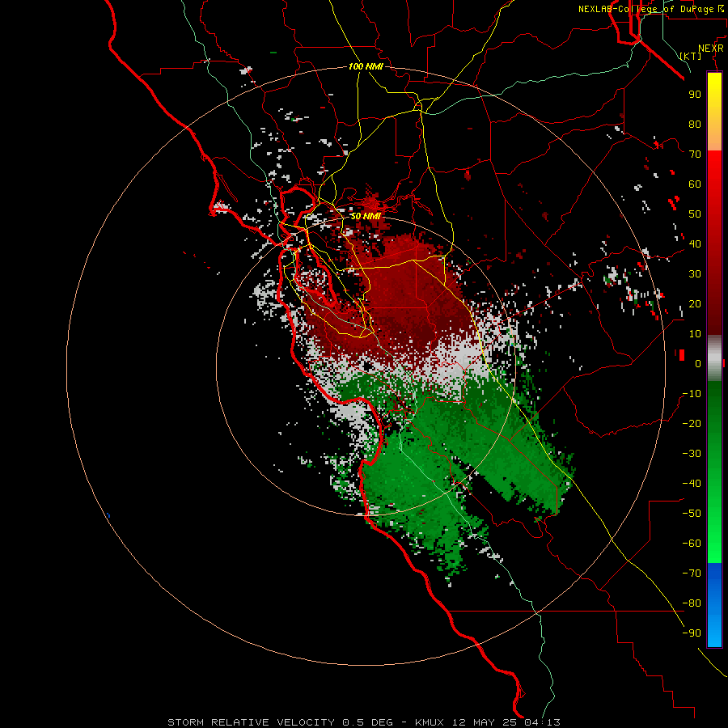Image resolution: width=728 pixels, height=728 pixels.
Task: Click the light blue colorbar segment near -90
Action: [x=714, y=633]
